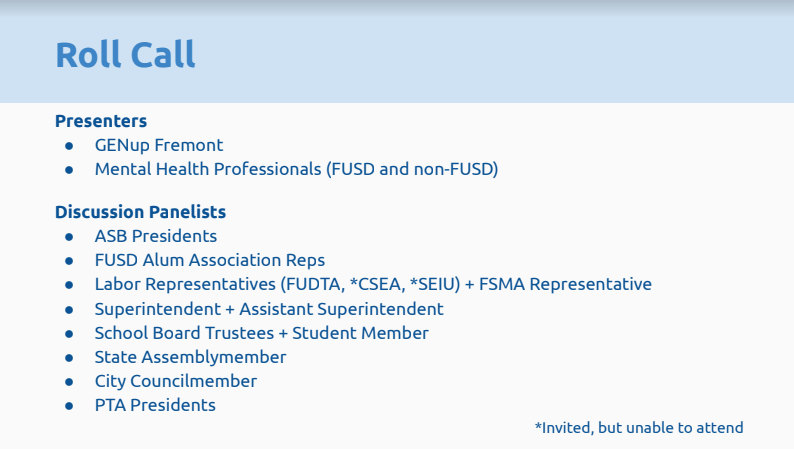Screen dimensions: 794x449
Task: Click the City Councilmember entry
Action: tap(176, 381)
